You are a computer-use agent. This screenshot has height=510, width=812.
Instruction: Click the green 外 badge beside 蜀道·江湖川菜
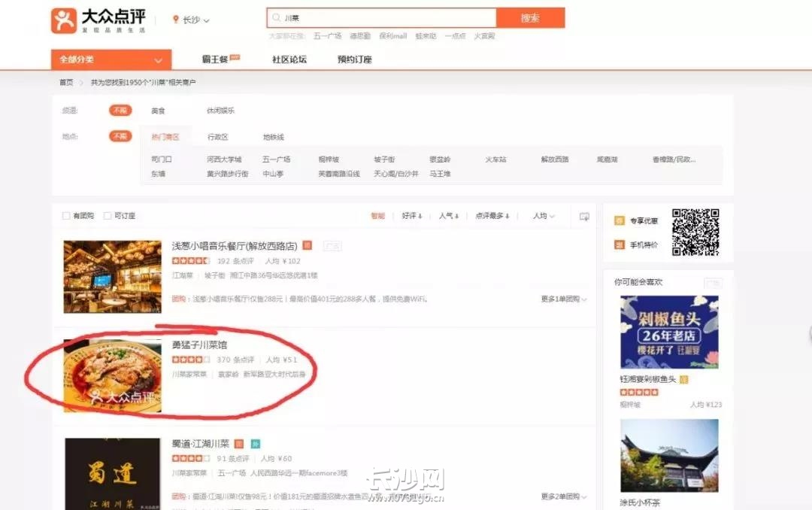click(256, 444)
